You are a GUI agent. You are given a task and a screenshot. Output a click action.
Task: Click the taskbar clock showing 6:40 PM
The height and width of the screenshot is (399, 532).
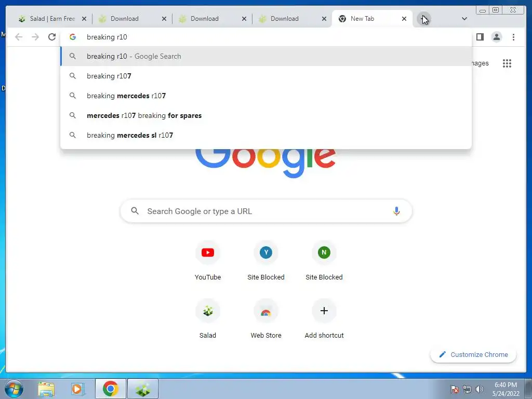(506, 389)
